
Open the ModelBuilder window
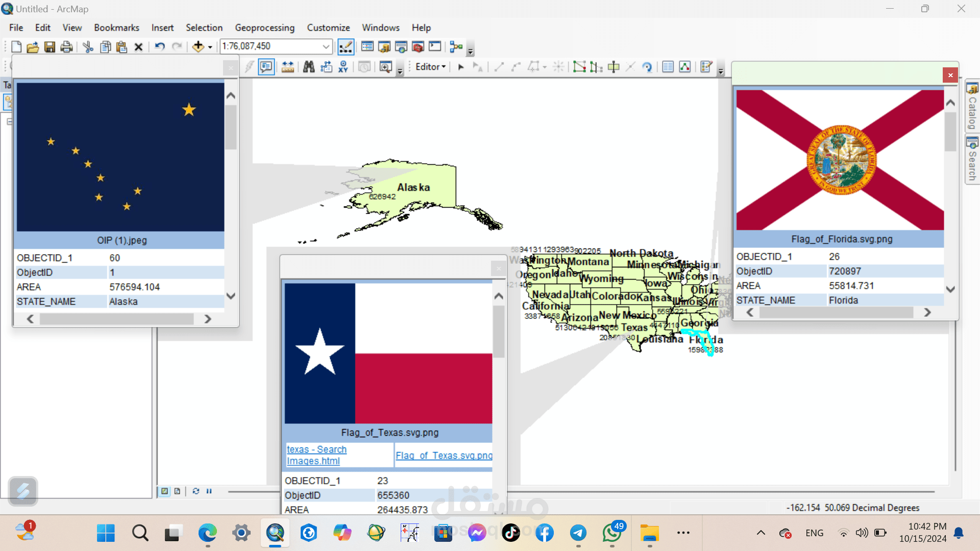456,47
